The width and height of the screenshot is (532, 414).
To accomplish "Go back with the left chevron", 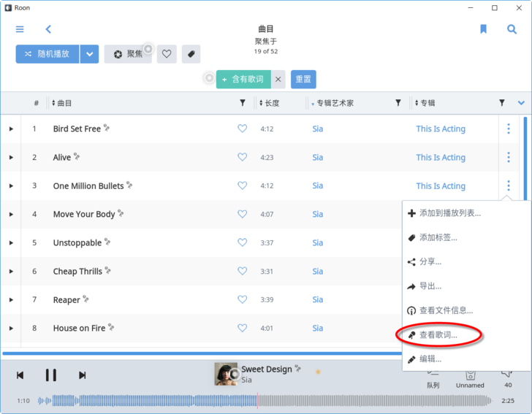I will 48,29.
